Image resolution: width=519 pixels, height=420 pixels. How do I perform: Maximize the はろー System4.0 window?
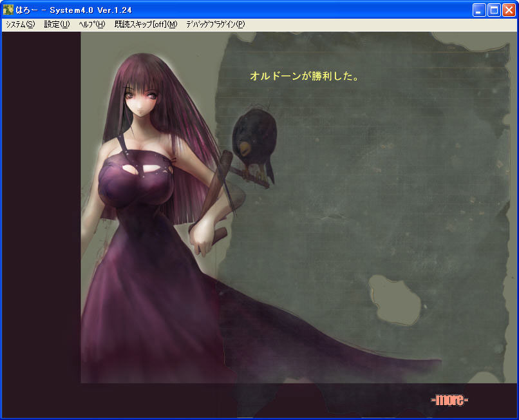pyautogui.click(x=493, y=10)
